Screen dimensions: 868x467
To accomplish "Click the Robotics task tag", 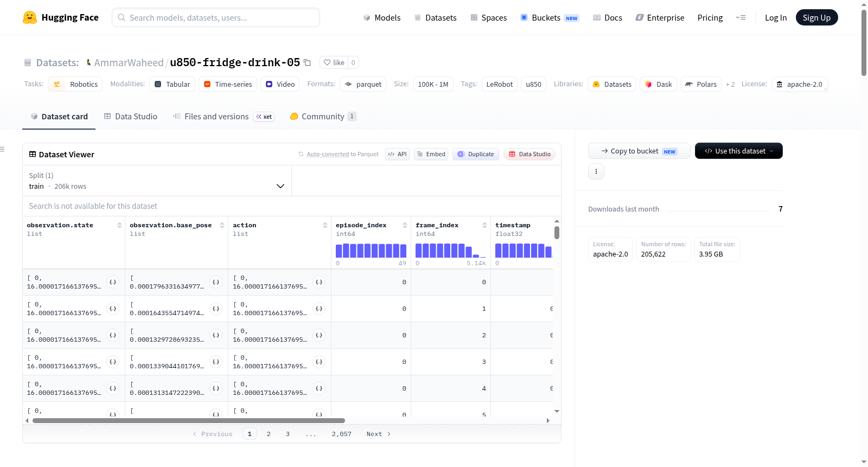I will tap(75, 84).
